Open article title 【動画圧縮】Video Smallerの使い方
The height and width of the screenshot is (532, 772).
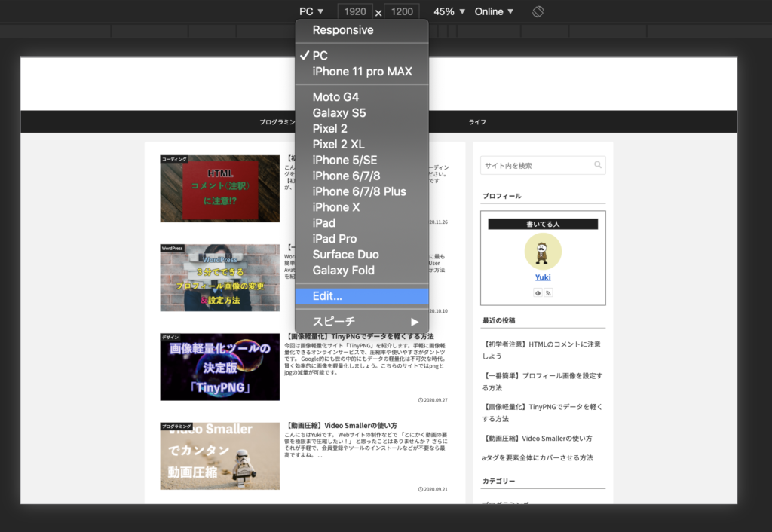pyautogui.click(x=342, y=426)
